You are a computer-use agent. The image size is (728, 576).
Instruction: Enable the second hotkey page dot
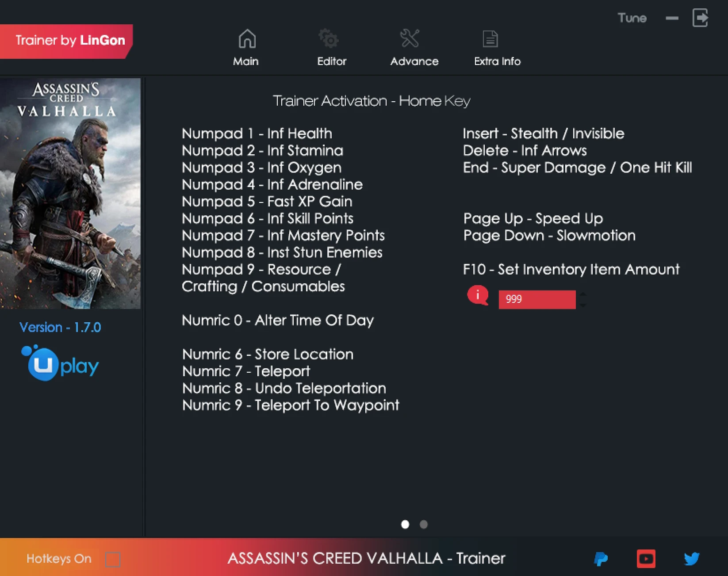(x=423, y=525)
